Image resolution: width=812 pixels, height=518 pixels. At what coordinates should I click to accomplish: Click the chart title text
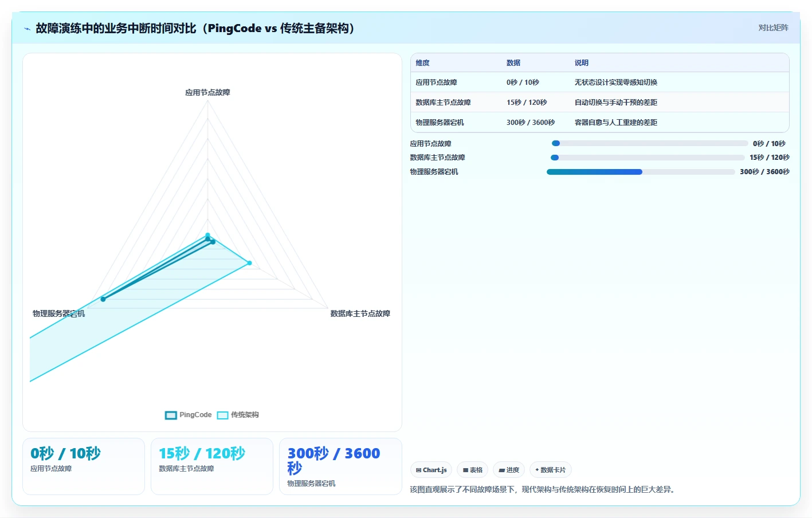[195, 28]
